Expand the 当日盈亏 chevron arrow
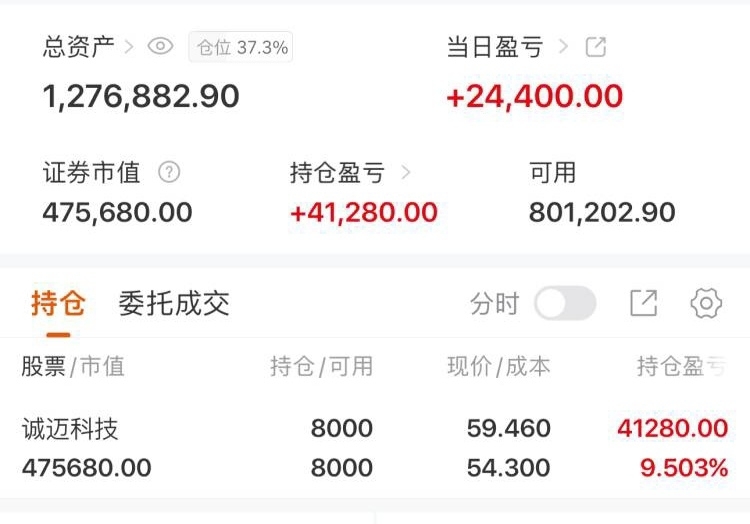Image resolution: width=750 pixels, height=524 pixels. [x=564, y=46]
